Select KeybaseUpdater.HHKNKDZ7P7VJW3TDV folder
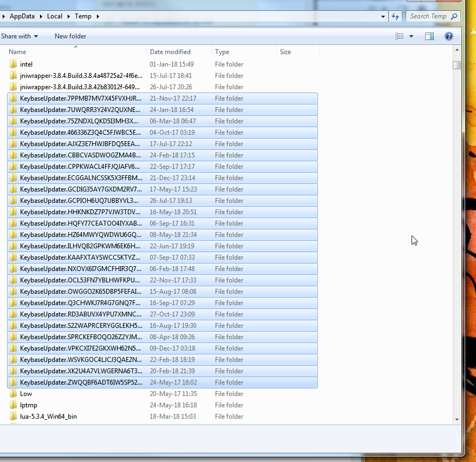The width and height of the screenshot is (476, 462). click(162, 212)
